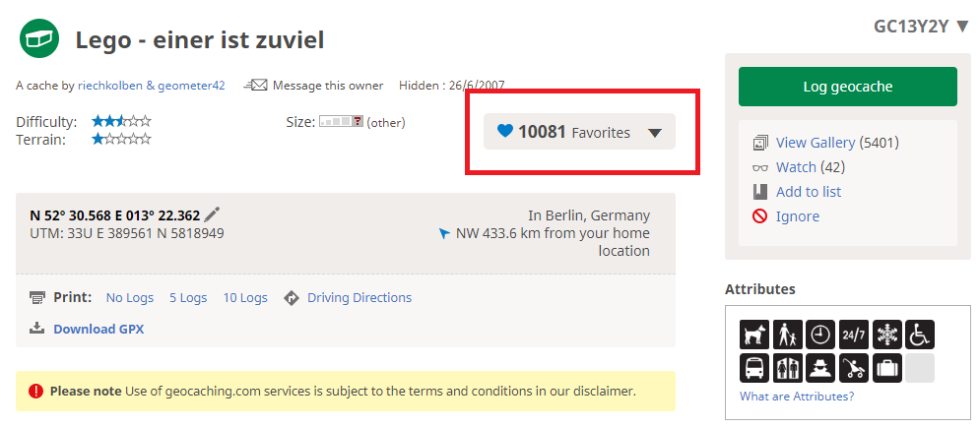Click Add to list link
Screen dimensions: 980x428
tap(808, 192)
